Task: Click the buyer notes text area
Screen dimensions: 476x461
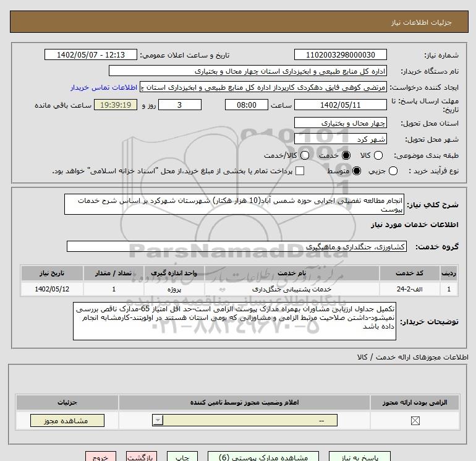Action: click(234, 321)
